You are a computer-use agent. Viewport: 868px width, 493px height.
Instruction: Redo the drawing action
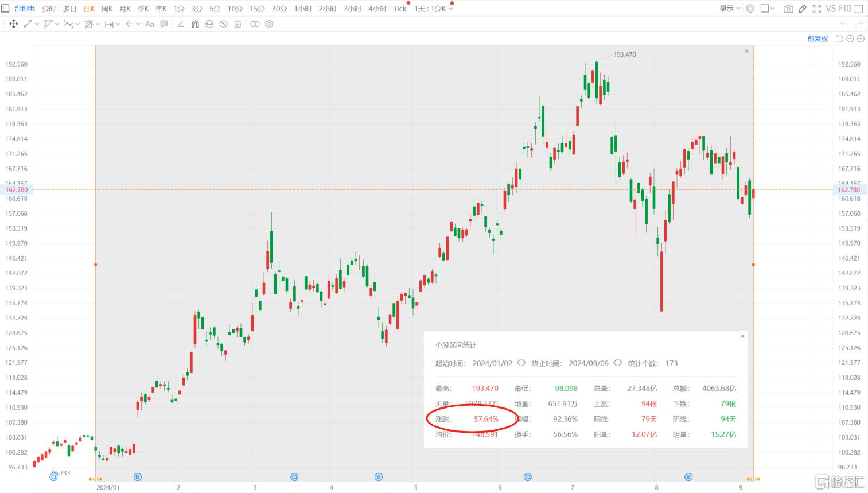click(859, 24)
